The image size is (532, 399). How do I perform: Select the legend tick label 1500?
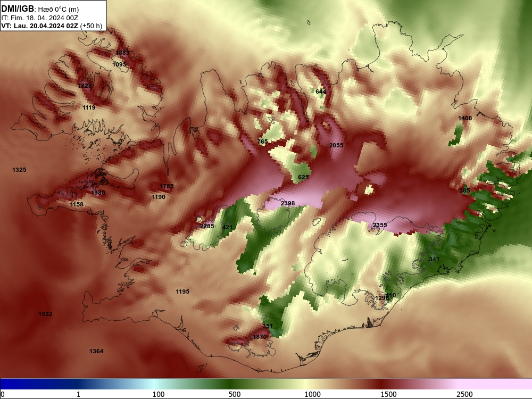click(x=388, y=394)
